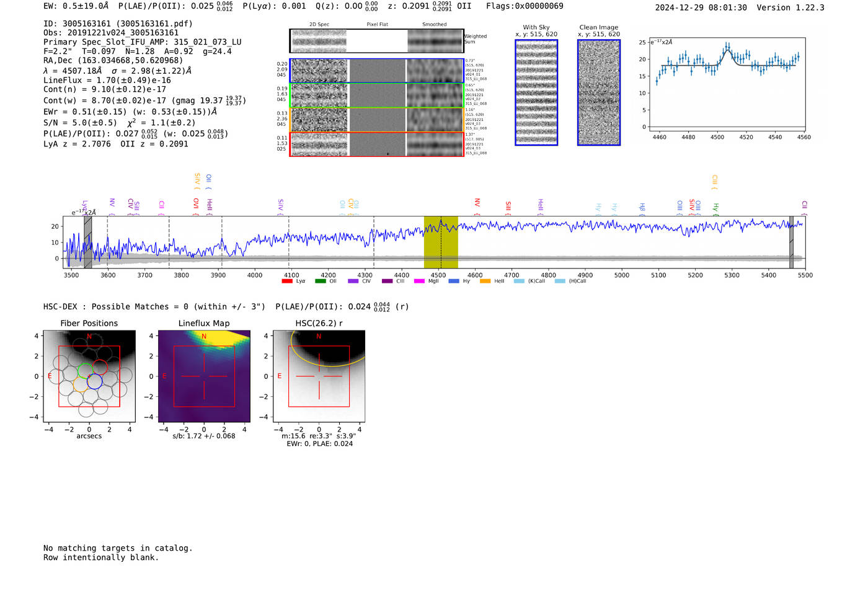Click the Primary Spec_Slot_IFU_AMP line

tap(143, 42)
